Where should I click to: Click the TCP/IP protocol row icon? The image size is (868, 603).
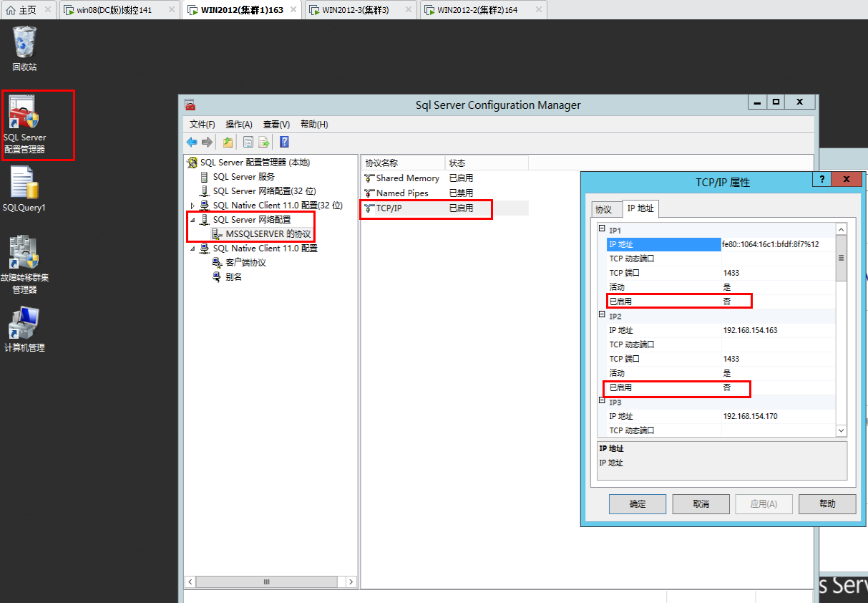(x=369, y=208)
